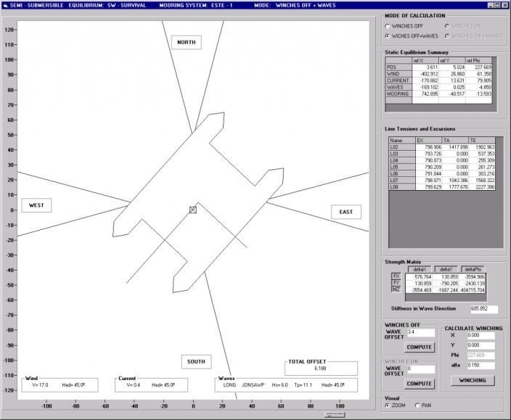The height and width of the screenshot is (420, 511).
Task: Select line L02 row
Action: (442, 147)
